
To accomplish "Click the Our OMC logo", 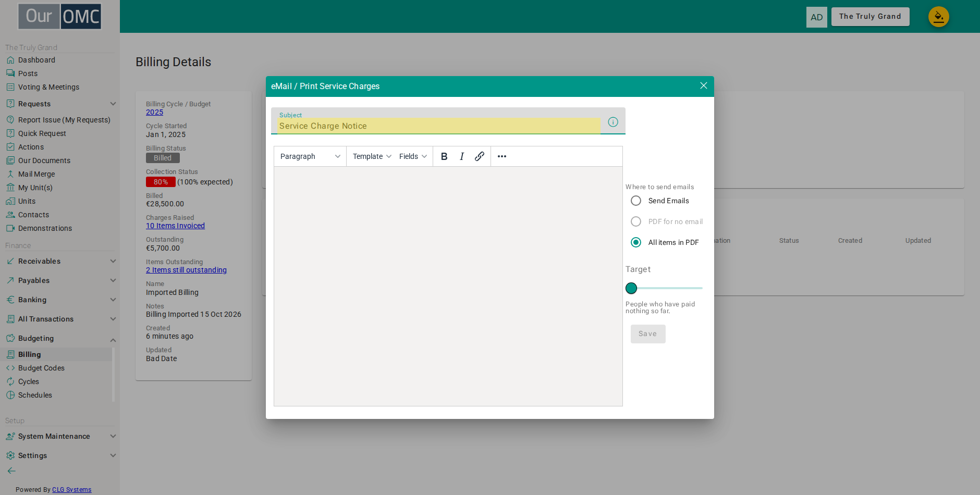I will [x=60, y=16].
